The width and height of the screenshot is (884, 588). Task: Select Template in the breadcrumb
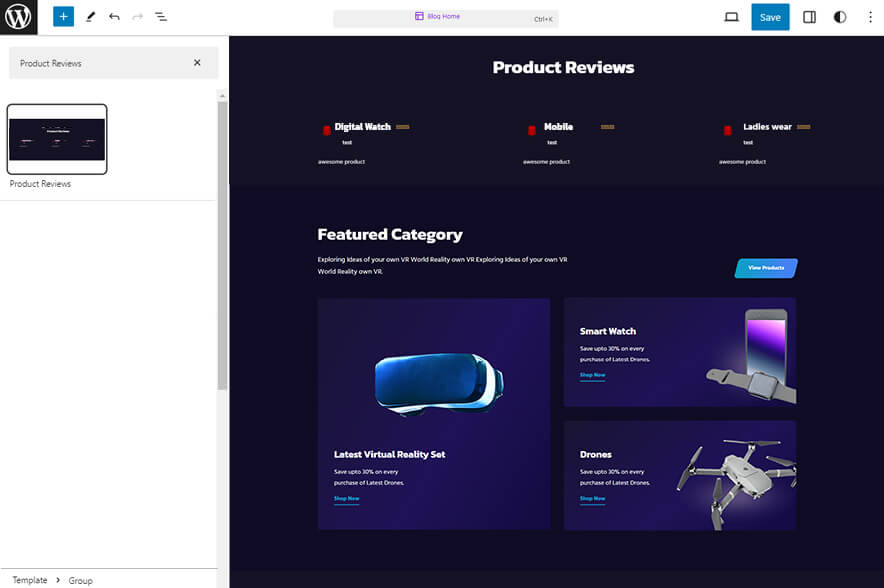[29, 579]
